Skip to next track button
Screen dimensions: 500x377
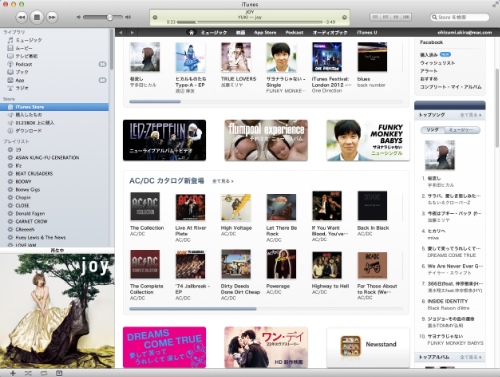tap(52, 17)
